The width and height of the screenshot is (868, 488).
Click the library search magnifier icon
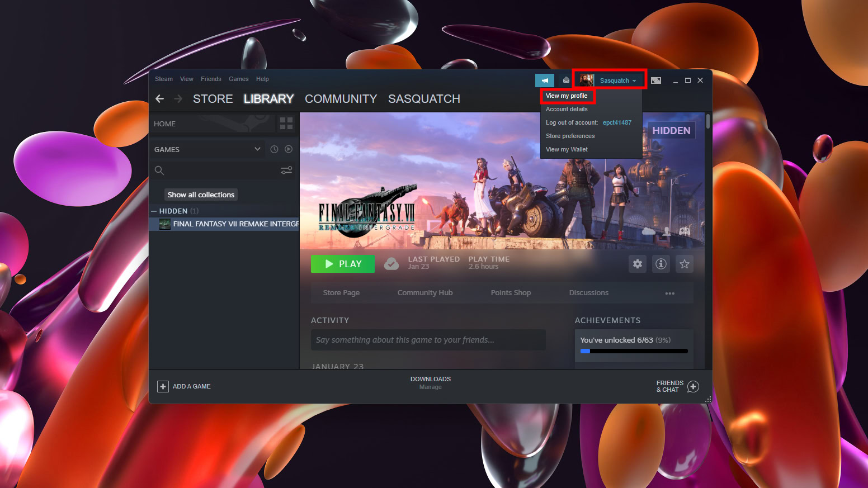pos(159,170)
